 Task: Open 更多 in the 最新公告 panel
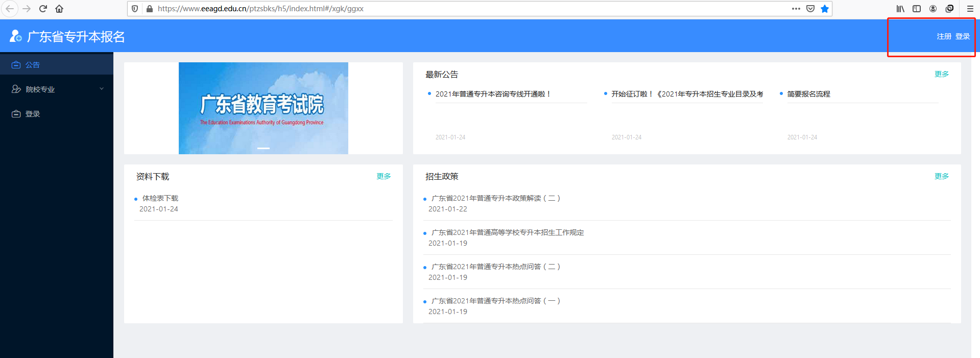pos(942,74)
